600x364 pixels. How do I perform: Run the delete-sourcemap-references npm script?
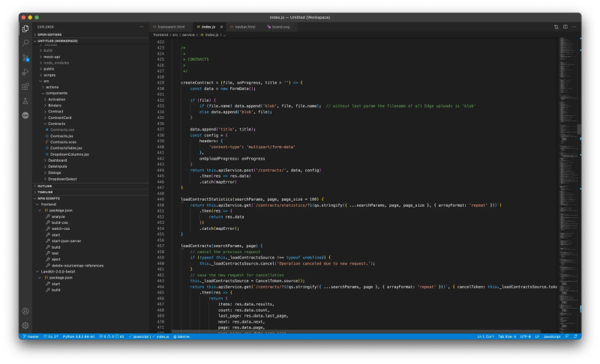tap(77, 265)
